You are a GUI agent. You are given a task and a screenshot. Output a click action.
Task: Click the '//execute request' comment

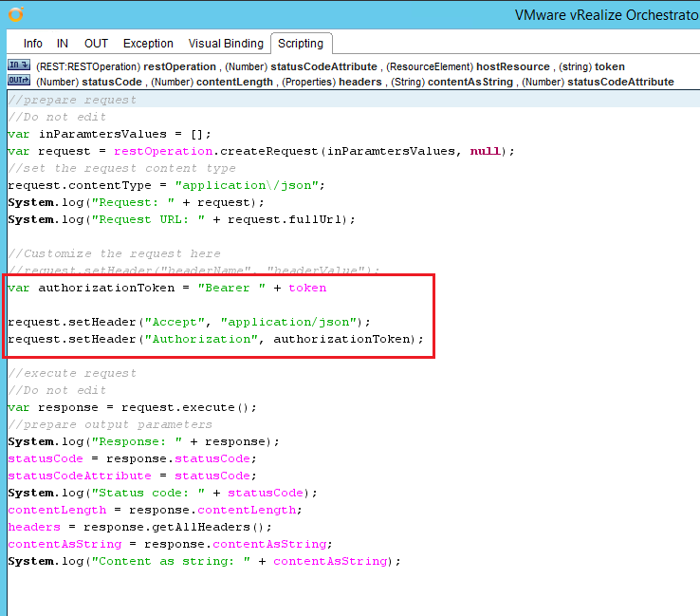point(72,373)
